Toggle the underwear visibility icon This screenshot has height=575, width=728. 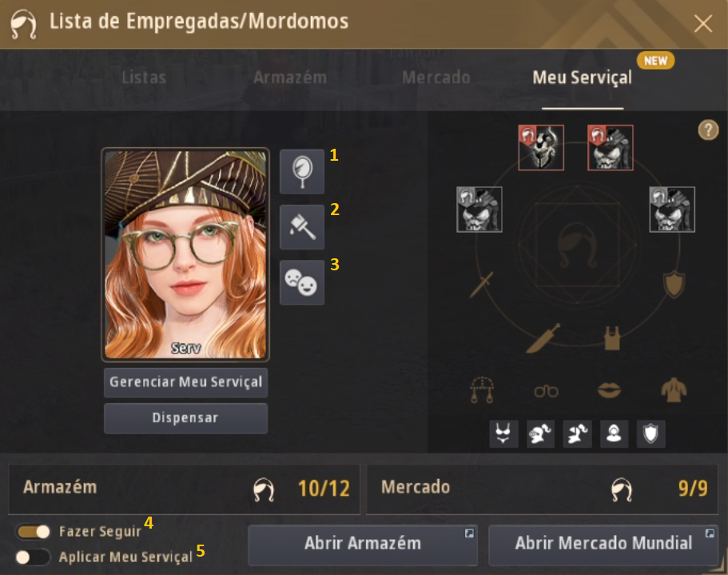[x=503, y=433]
